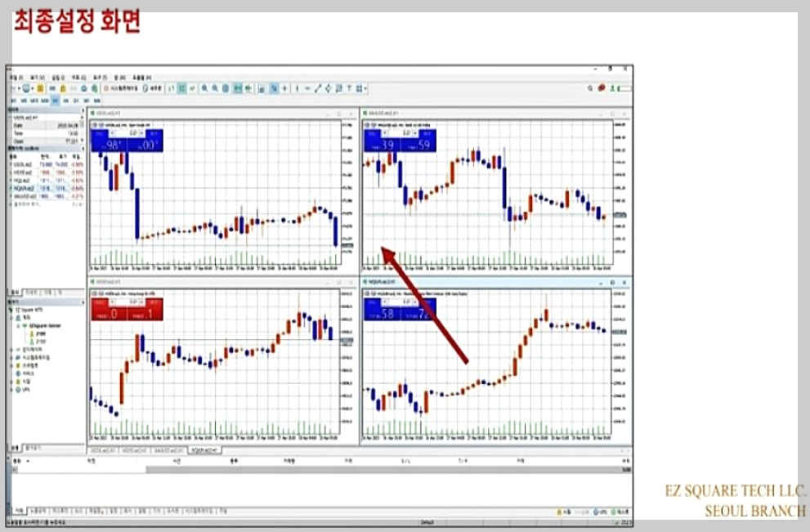Switch chart to candlestick type
The image size is (810, 532).
[x=182, y=88]
